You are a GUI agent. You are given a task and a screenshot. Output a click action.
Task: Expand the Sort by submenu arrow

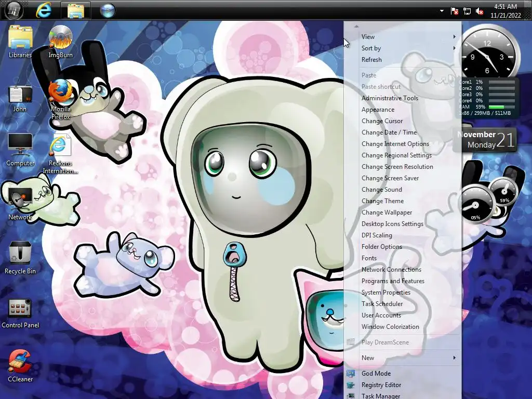[454, 48]
